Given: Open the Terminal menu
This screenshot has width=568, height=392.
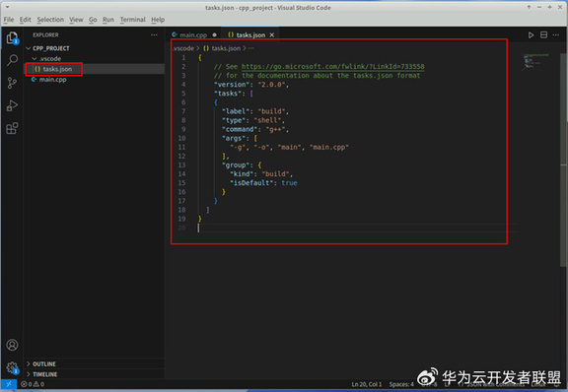Looking at the screenshot, I should (132, 20).
